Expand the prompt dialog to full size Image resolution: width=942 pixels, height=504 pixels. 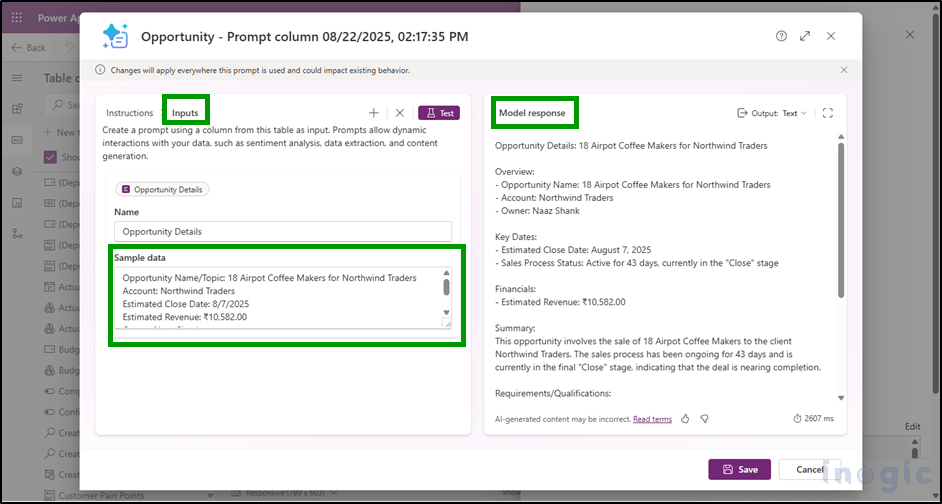[805, 36]
